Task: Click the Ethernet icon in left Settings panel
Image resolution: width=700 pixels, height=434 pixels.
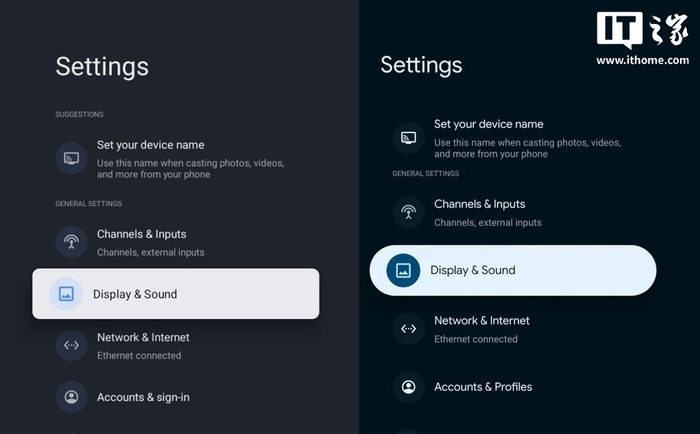Action: click(71, 346)
